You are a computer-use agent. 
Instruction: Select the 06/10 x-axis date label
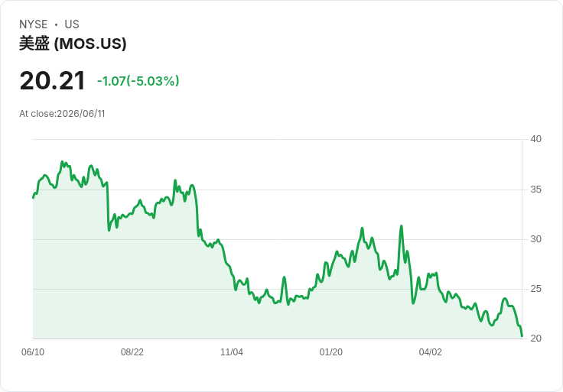click(x=33, y=352)
